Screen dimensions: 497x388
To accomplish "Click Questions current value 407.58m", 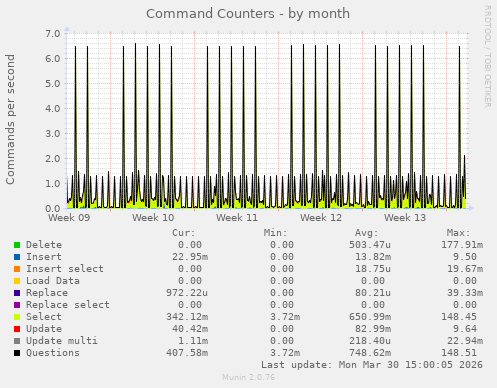I will [187, 353].
